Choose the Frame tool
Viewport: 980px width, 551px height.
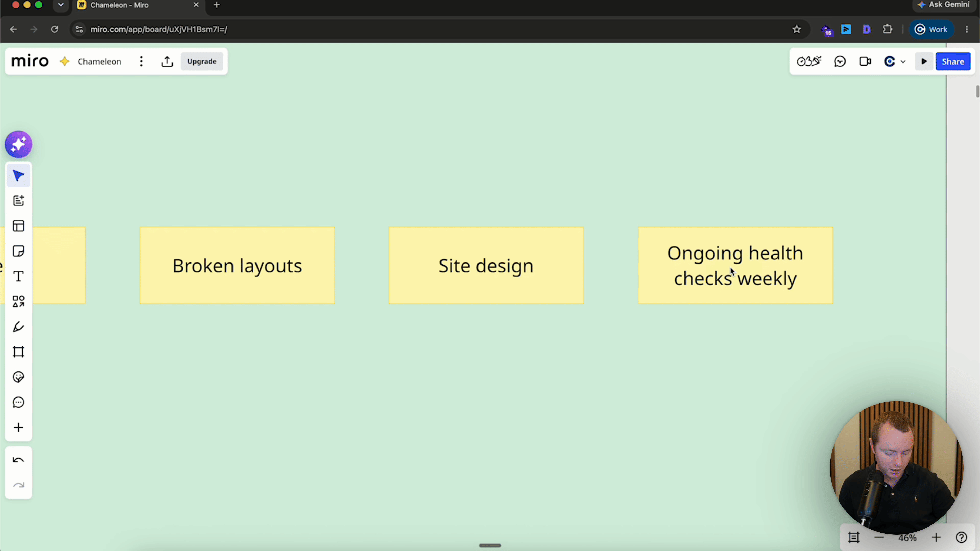coord(18,352)
